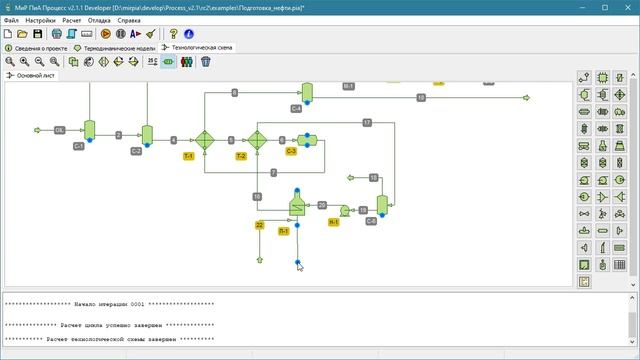Open the Справка menu
Image resolution: width=640 pixels, height=360 pixels.
coord(129,20)
